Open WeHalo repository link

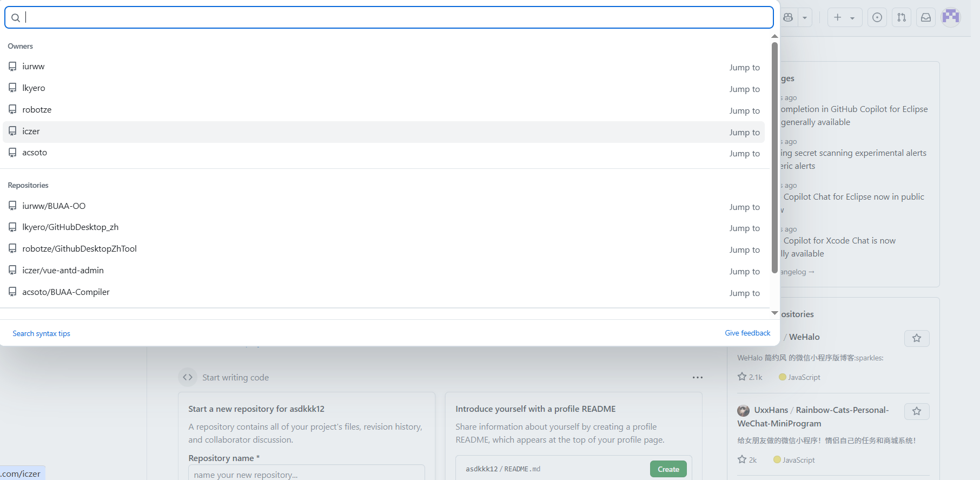click(x=804, y=337)
